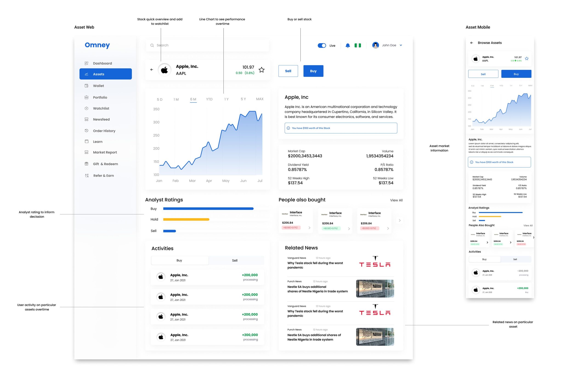
Task: Select the 1 Y chart range tab
Action: click(226, 99)
